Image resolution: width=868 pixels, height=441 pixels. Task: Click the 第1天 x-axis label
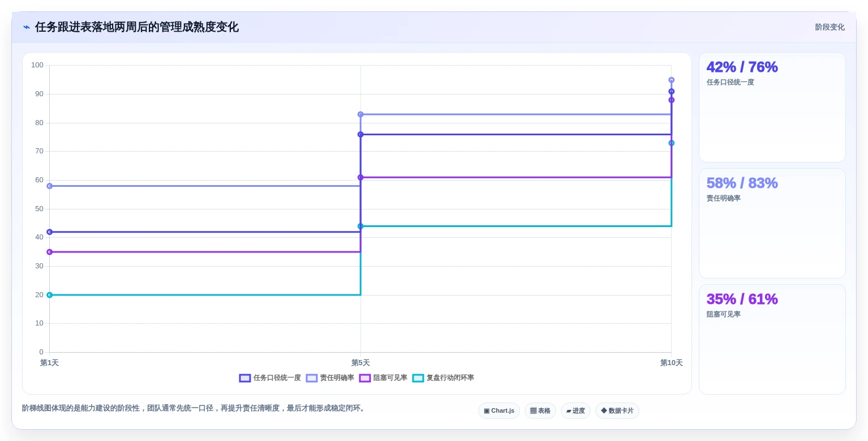click(x=49, y=363)
